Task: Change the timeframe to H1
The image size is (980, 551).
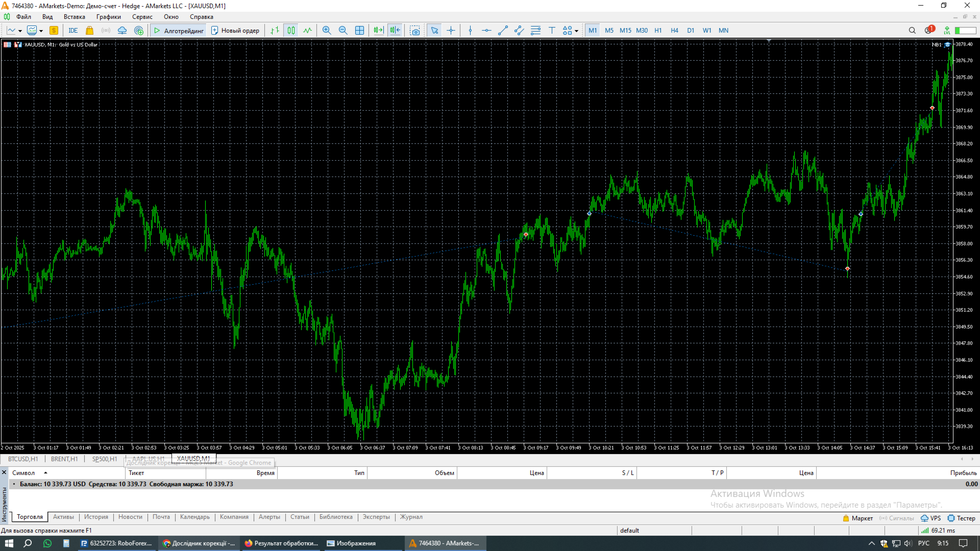Action: 658,31
